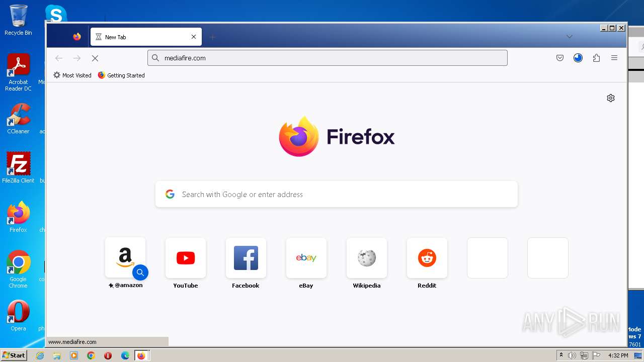The height and width of the screenshot is (362, 644).
Task: Open the Facebook shortcut tile
Action: click(246, 258)
